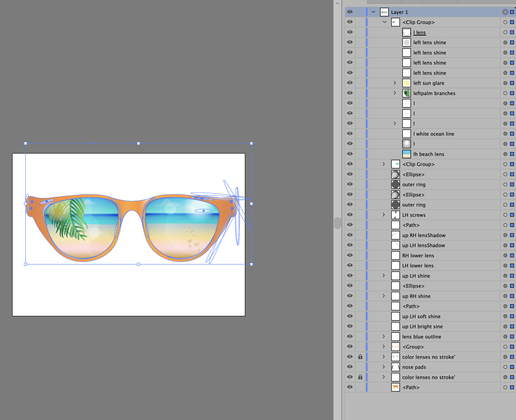Screen dimensions: 516x420
Task: Expand the 'LH screws' group chevron
Action: pos(384,215)
